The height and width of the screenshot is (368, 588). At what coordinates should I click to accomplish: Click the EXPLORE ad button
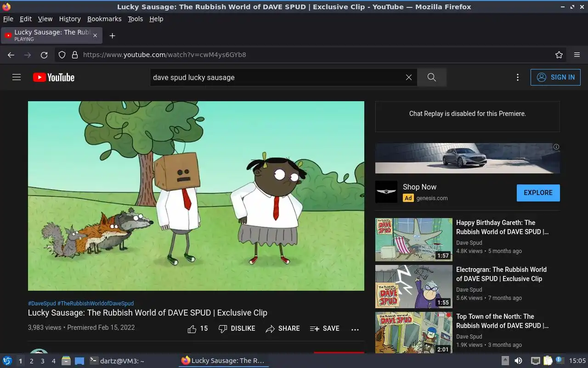click(x=538, y=193)
